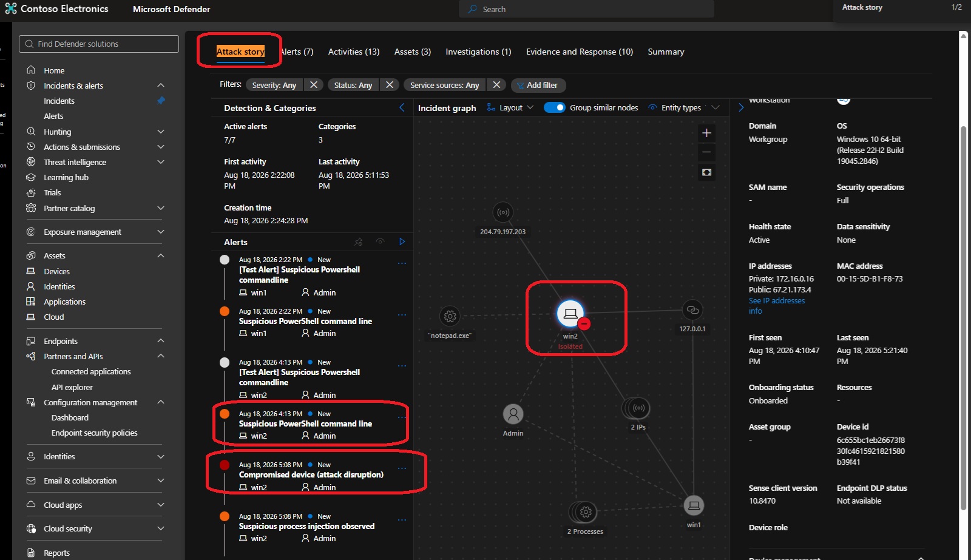Screen dimensions: 971x560
Task: Toggle Group similar nodes switch
Action: click(554, 107)
